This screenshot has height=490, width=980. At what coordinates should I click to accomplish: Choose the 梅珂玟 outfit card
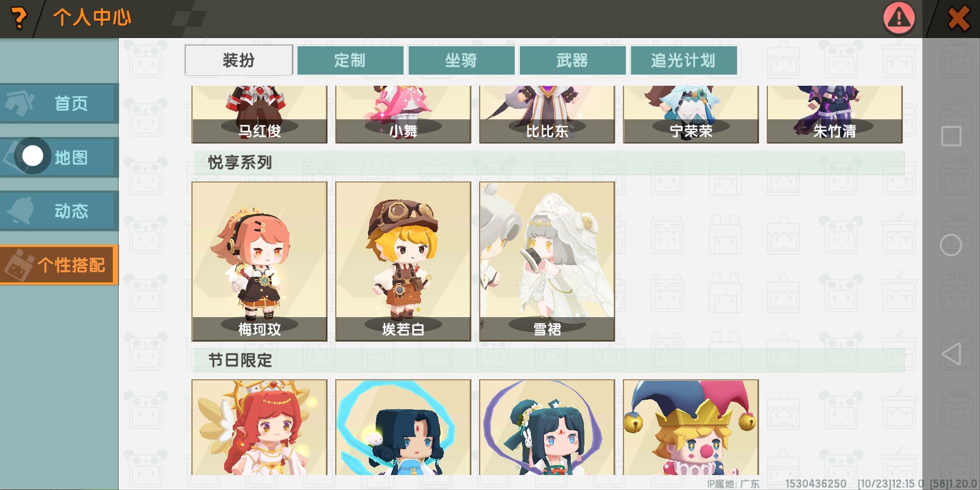[260, 261]
